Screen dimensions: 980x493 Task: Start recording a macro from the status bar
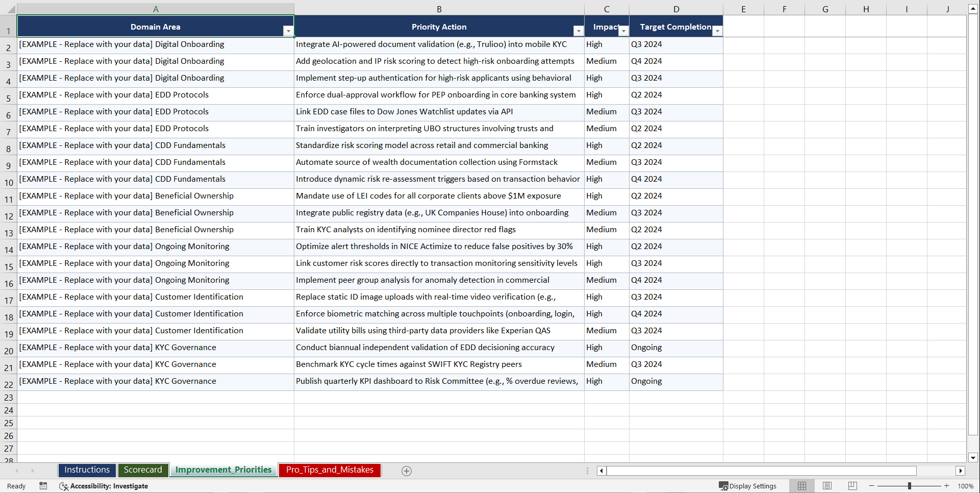tap(43, 486)
